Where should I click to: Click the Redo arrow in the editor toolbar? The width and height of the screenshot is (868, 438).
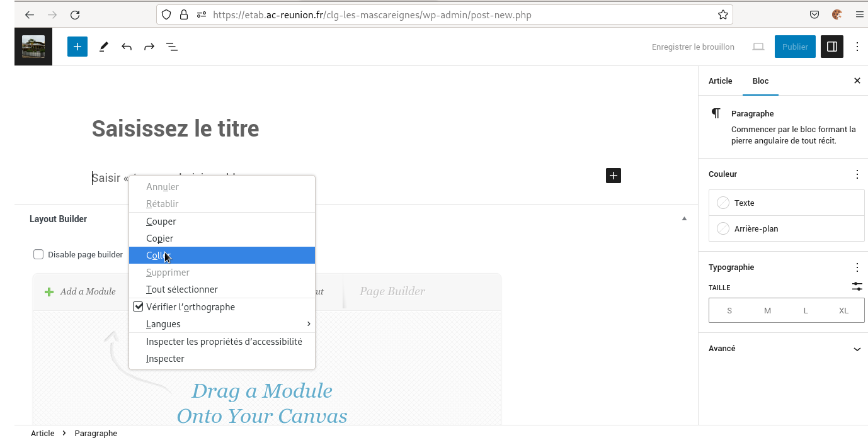coord(149,47)
